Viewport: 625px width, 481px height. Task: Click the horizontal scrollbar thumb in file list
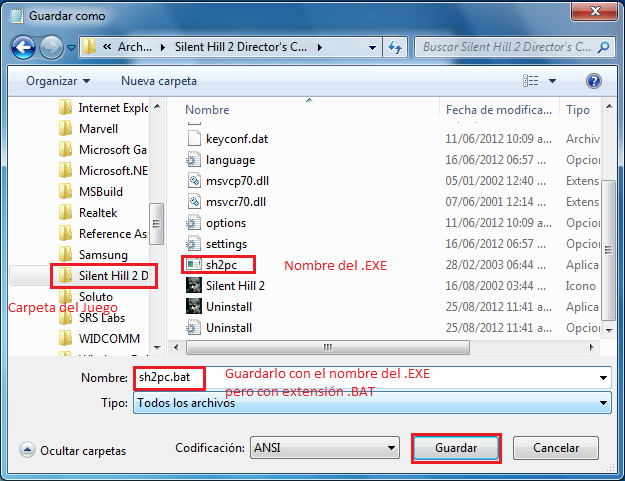[328, 347]
